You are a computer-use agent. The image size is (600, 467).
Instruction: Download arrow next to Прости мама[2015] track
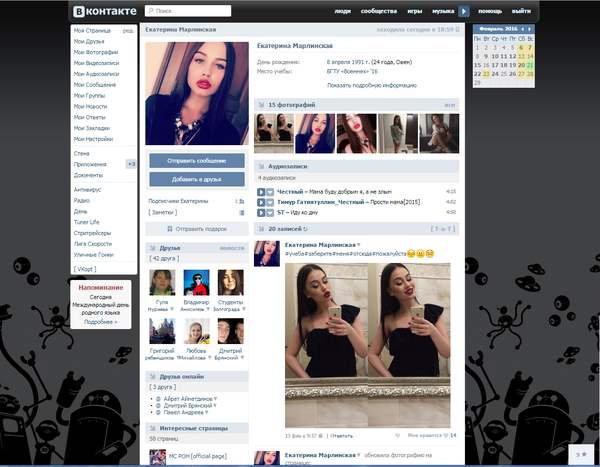click(270, 202)
